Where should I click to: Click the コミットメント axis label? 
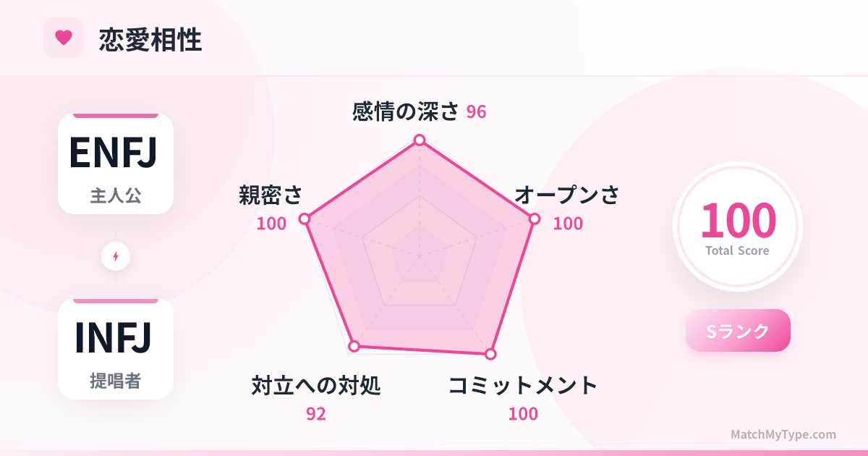click(x=523, y=386)
